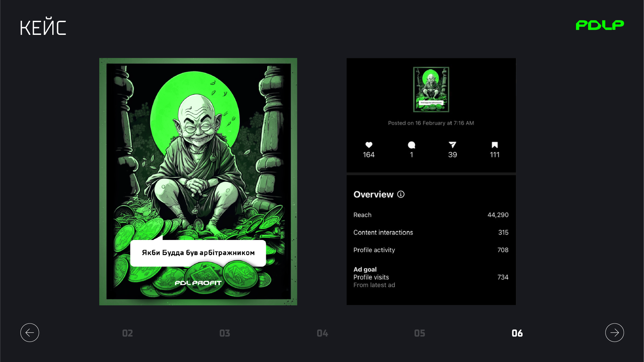Go to slide 03
This screenshot has width=644, height=362.
coord(225,333)
